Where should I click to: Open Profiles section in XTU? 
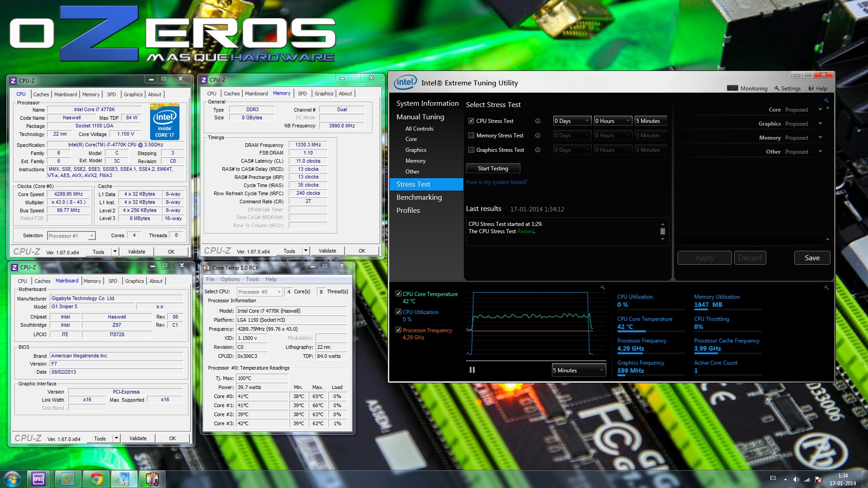(408, 211)
